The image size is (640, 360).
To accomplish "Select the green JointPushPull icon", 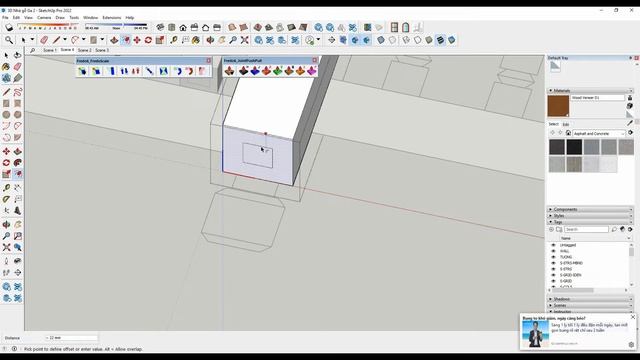I will (278, 71).
